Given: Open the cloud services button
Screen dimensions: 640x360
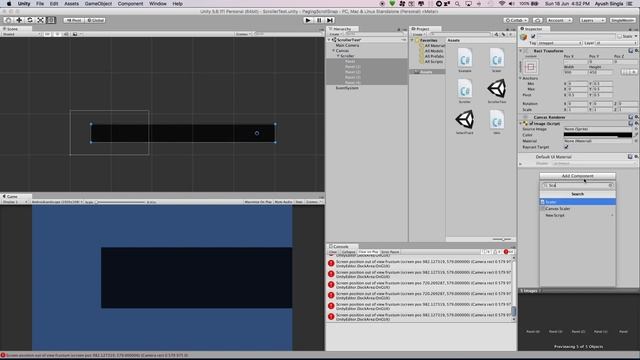Looking at the screenshot, I should 538,20.
